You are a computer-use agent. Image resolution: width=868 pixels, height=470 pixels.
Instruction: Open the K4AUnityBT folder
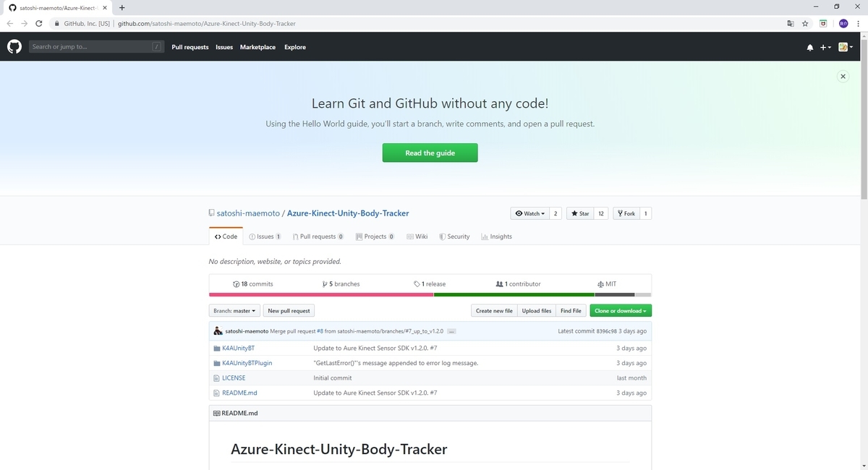[x=238, y=348]
